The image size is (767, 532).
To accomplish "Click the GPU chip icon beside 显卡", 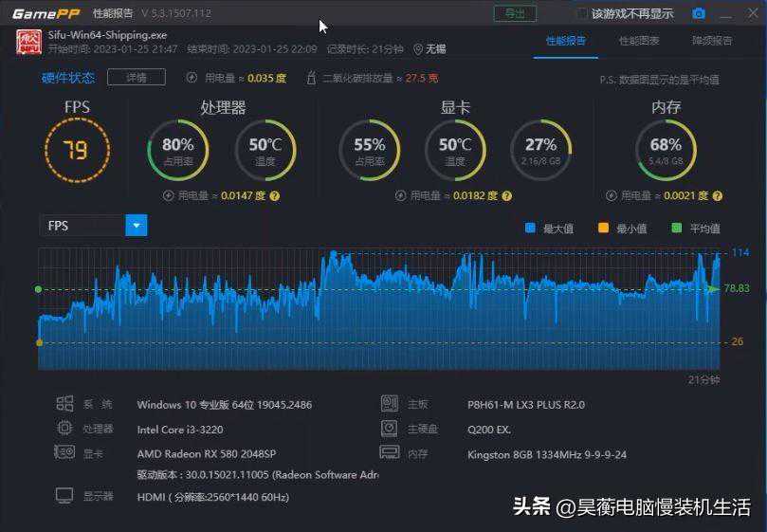I will pos(64,453).
